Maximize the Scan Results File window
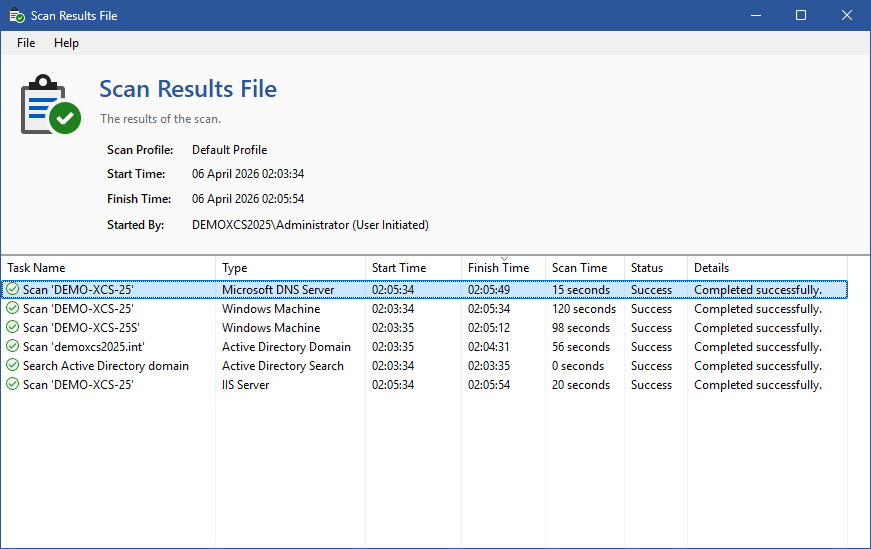Image resolution: width=871 pixels, height=549 pixels. point(801,16)
